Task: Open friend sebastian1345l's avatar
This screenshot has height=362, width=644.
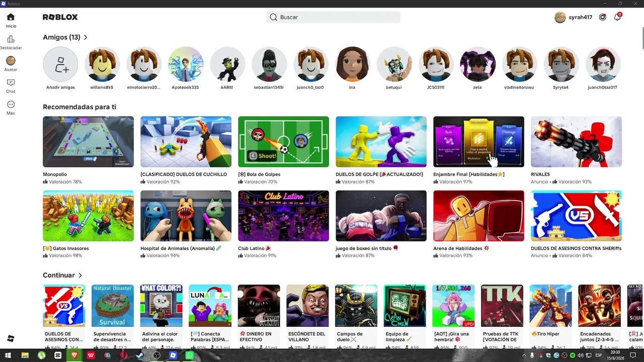Action: [269, 64]
